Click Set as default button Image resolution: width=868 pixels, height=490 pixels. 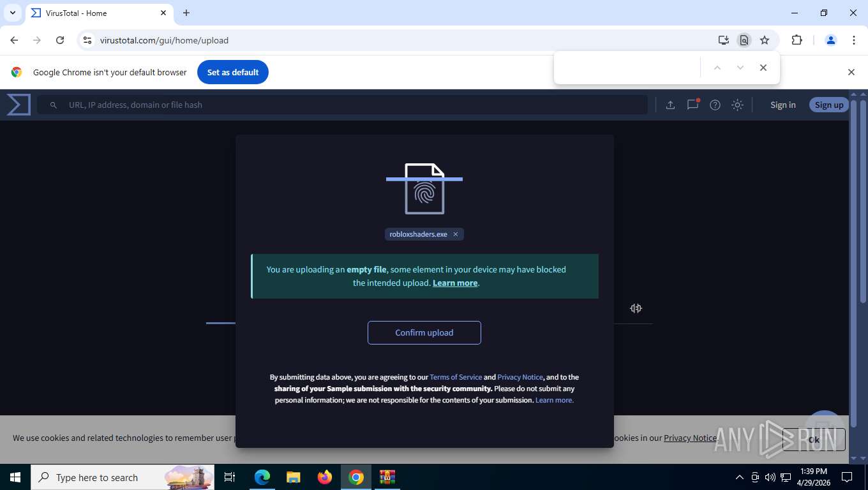click(233, 72)
